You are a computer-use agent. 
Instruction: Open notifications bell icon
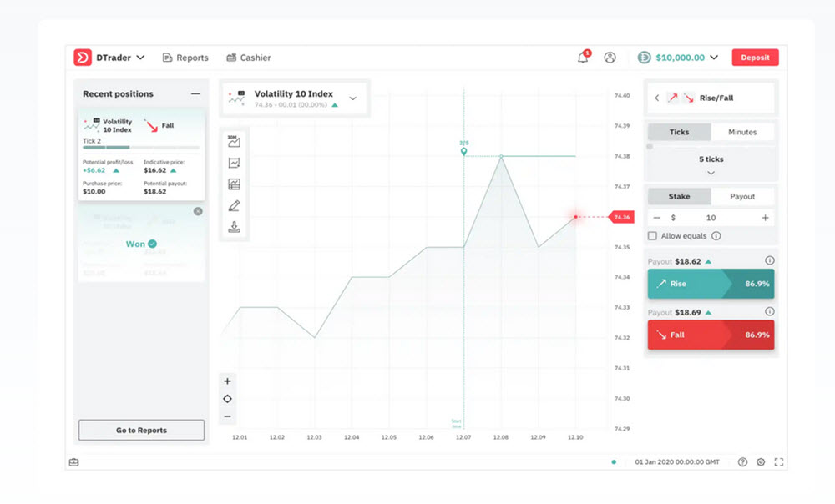583,57
